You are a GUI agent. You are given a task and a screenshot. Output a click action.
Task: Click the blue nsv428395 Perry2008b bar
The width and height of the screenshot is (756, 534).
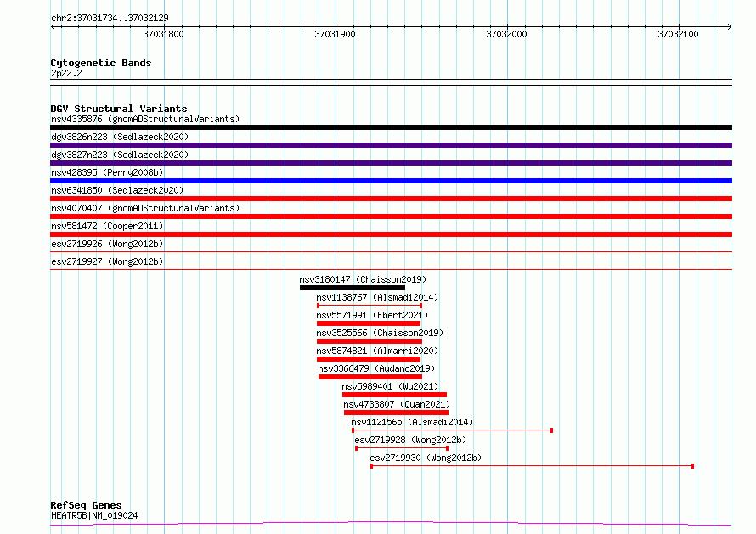(391, 181)
